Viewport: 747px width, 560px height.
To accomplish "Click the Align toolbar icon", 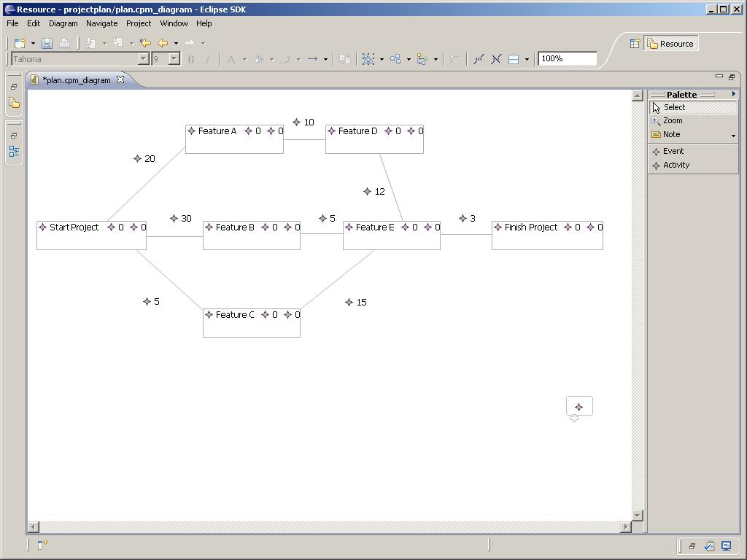I will (422, 60).
